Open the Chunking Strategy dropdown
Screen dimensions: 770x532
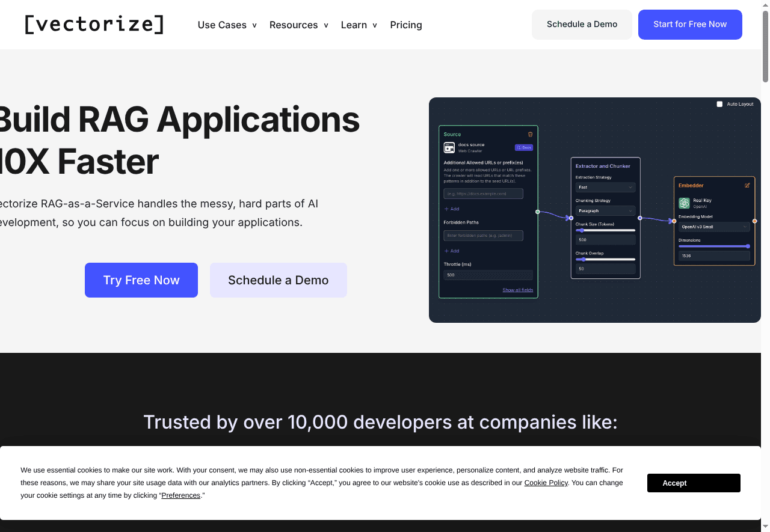[x=605, y=211]
